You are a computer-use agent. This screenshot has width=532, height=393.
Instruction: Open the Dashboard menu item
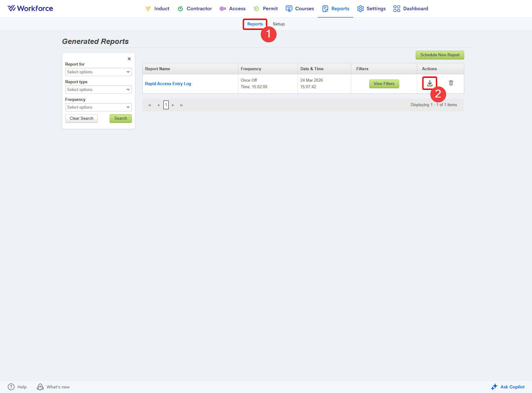[x=411, y=9]
